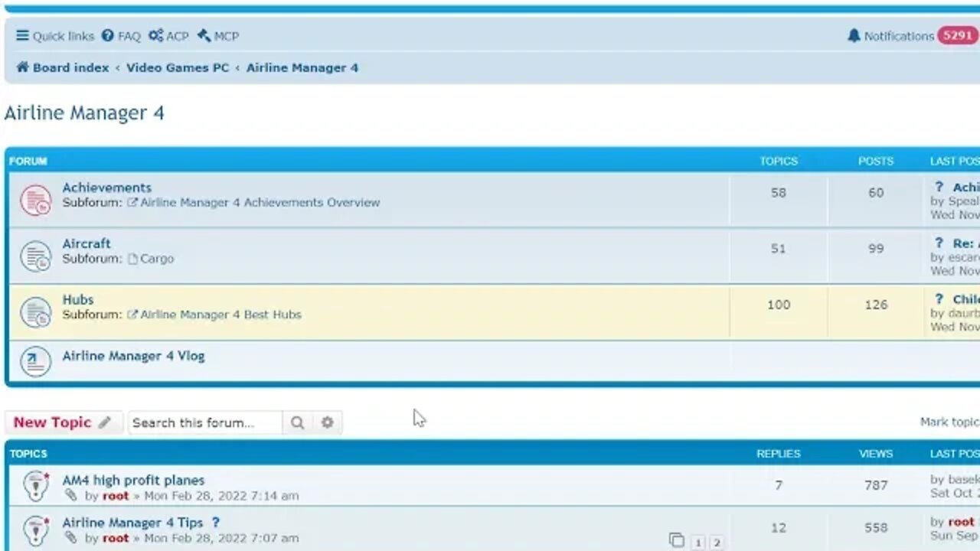Go to page 2 of Airline Manager 4 Tips
The width and height of the screenshot is (980, 551).
pyautogui.click(x=717, y=543)
